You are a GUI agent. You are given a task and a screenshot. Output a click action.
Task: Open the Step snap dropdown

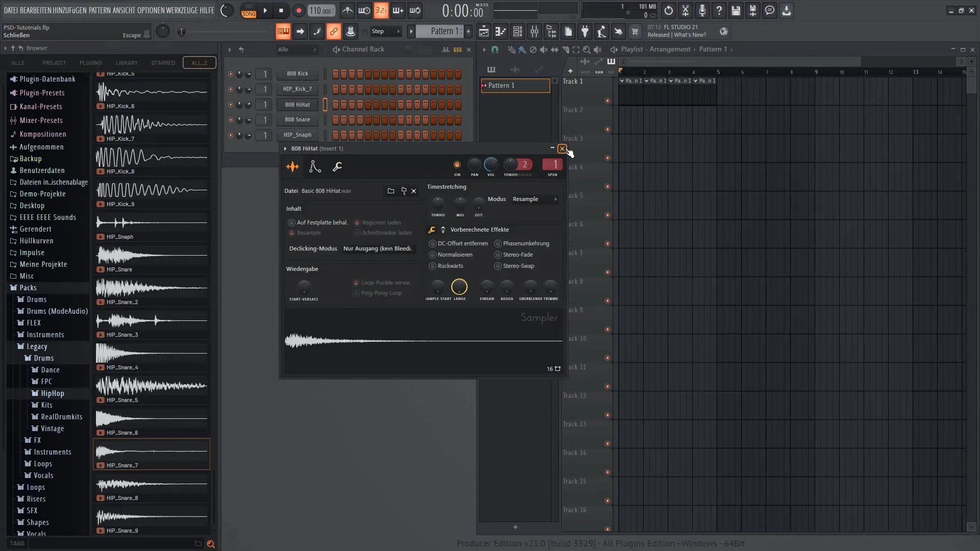(386, 32)
